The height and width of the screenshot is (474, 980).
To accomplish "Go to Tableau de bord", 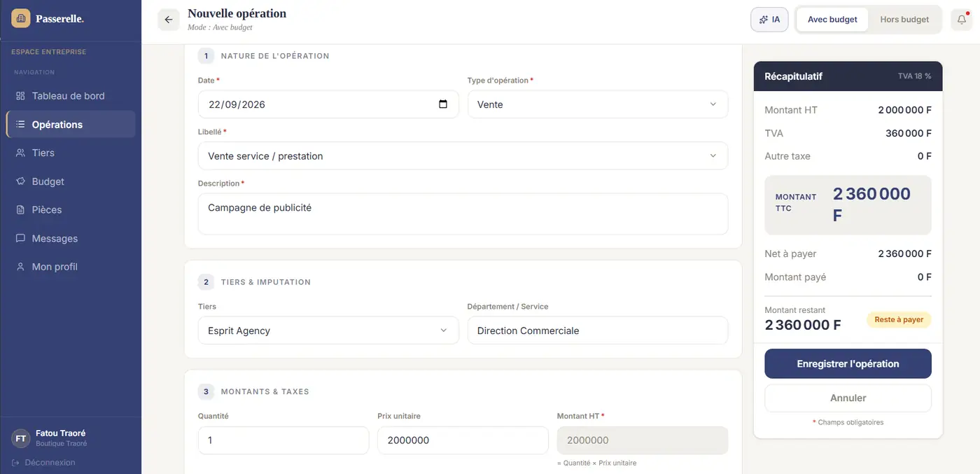I will coord(71,96).
